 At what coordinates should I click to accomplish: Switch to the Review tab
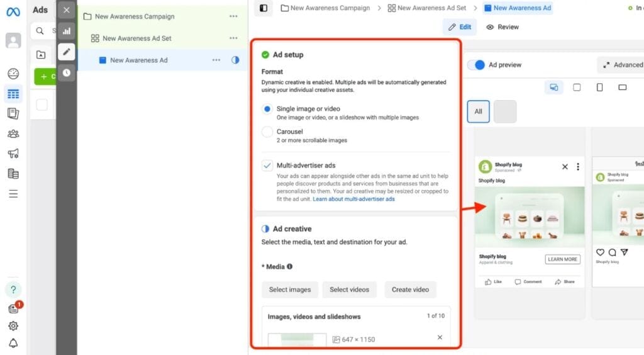point(502,26)
